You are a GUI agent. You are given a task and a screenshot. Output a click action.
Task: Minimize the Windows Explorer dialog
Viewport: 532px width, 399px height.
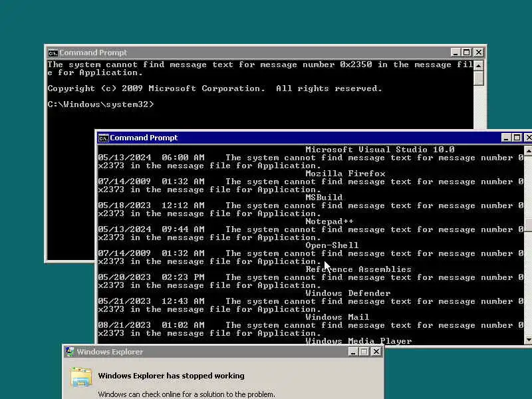[353, 352]
